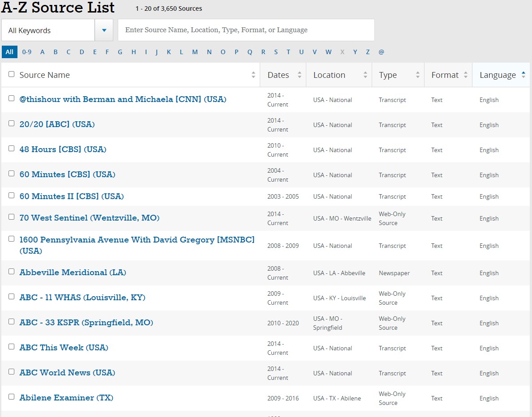
Task: Open the 70 West Sentinel source
Action: pyautogui.click(x=90, y=218)
